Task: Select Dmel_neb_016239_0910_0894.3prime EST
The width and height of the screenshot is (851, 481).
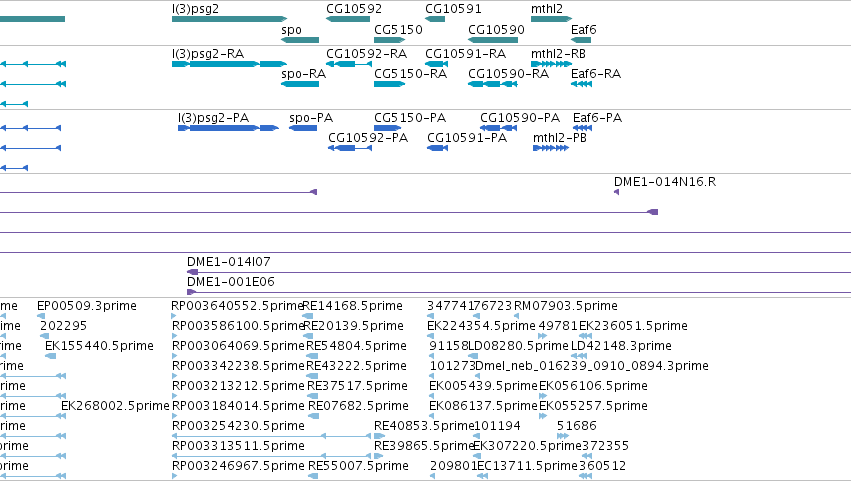Action: pos(592,366)
